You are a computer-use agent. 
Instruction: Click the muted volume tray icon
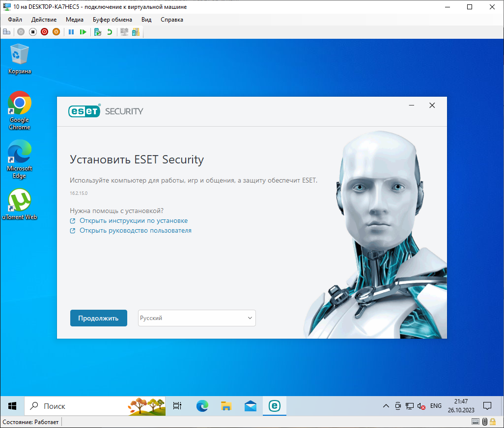[x=421, y=406]
